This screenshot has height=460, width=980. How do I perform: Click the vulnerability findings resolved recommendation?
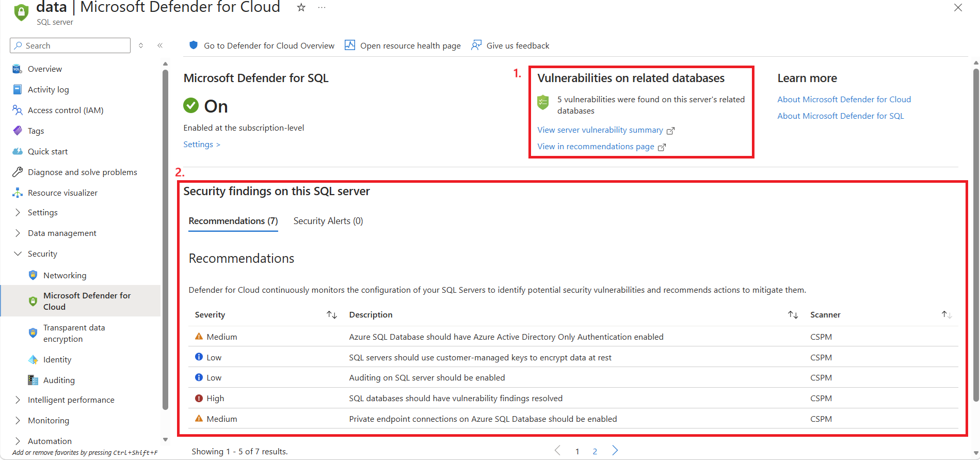click(x=456, y=399)
